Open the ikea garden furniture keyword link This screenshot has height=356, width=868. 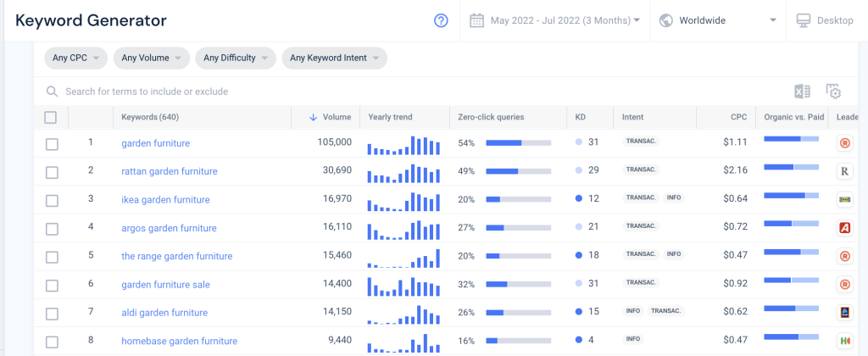pos(165,200)
